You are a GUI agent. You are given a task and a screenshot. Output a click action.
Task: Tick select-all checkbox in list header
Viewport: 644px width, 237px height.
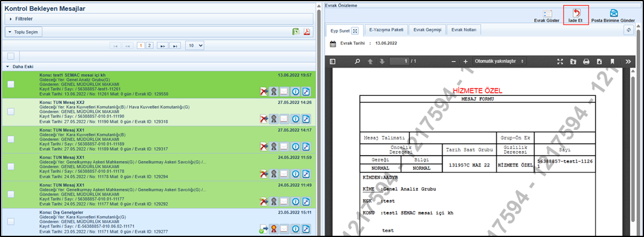(11, 56)
